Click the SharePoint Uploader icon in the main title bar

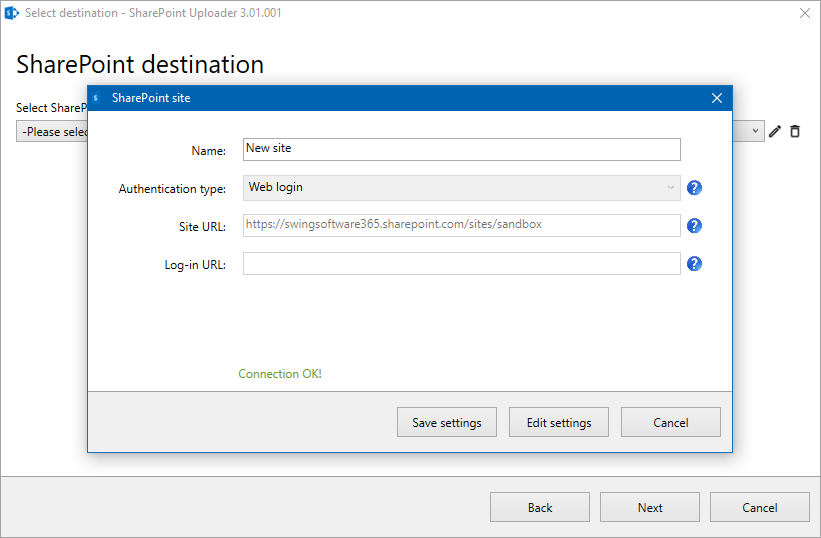pos(12,13)
